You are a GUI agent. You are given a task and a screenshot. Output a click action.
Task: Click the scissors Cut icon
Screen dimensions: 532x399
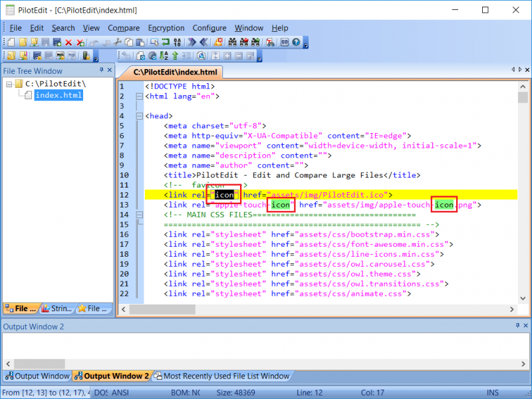point(118,42)
